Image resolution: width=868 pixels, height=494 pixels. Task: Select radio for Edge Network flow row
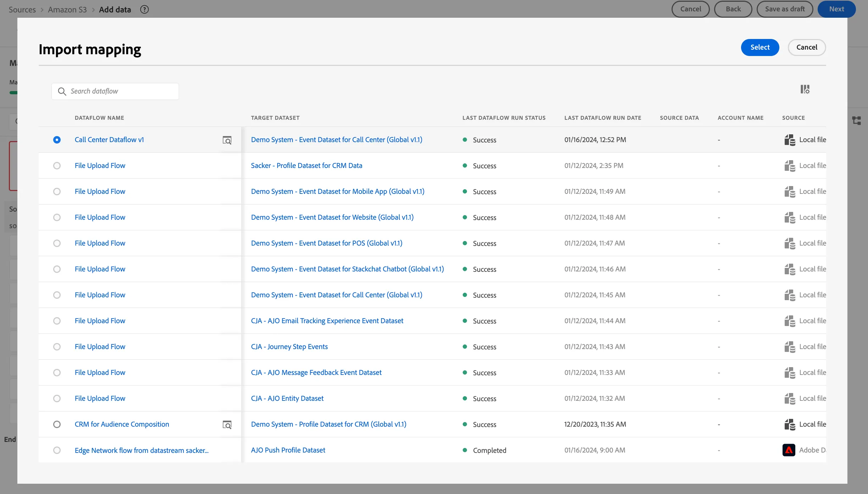point(57,450)
